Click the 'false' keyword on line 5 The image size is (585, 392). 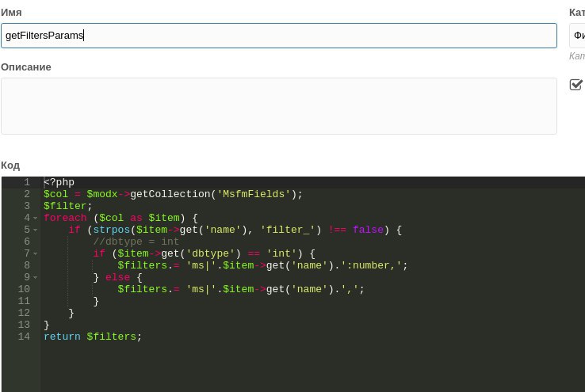pos(369,230)
